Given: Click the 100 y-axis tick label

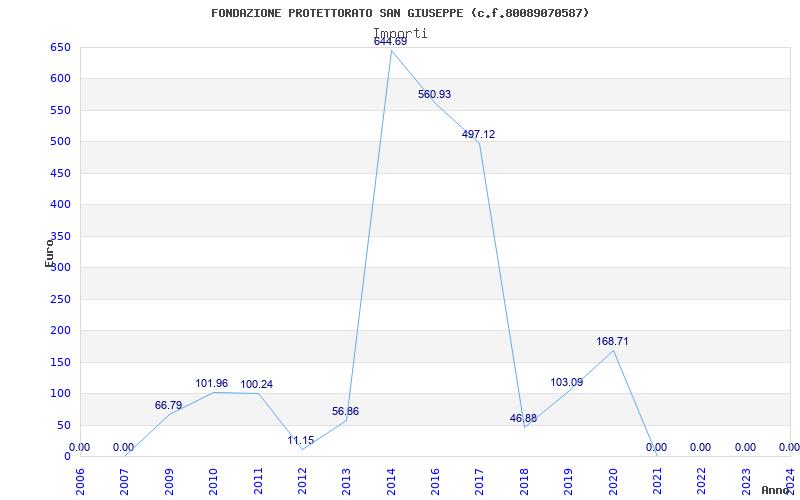Looking at the screenshot, I should pos(60,393).
